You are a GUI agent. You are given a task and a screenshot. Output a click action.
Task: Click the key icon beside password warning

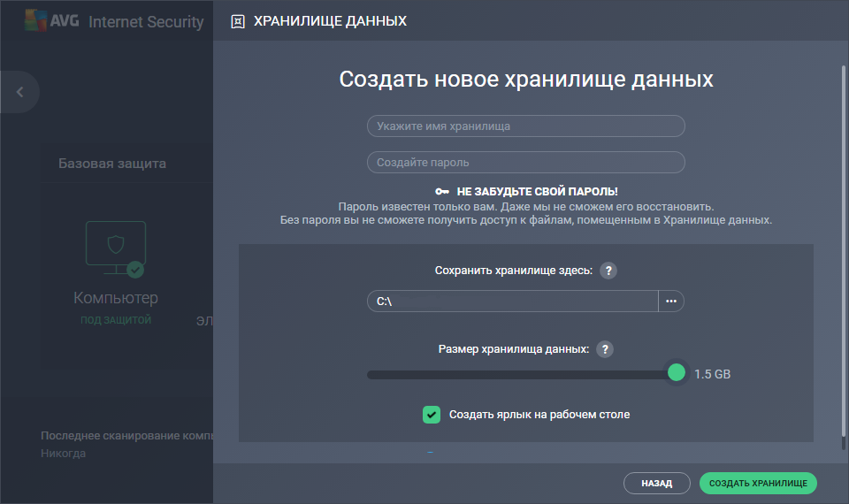click(x=442, y=192)
